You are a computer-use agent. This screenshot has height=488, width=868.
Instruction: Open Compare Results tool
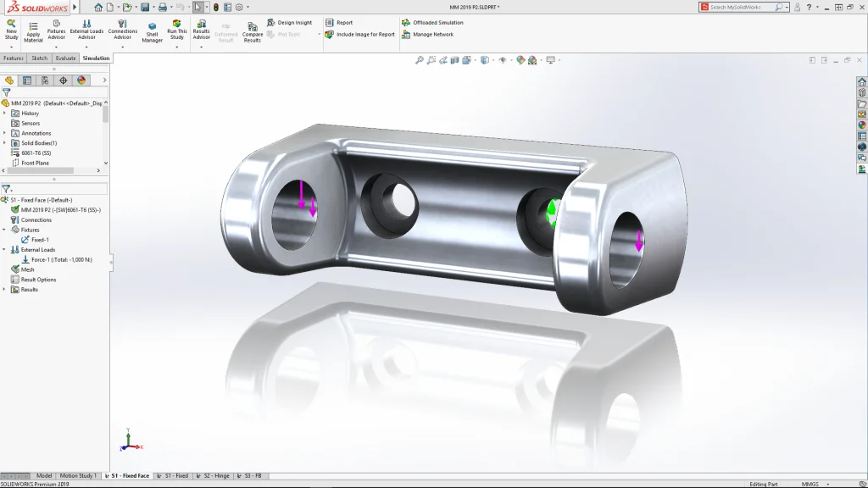(252, 31)
